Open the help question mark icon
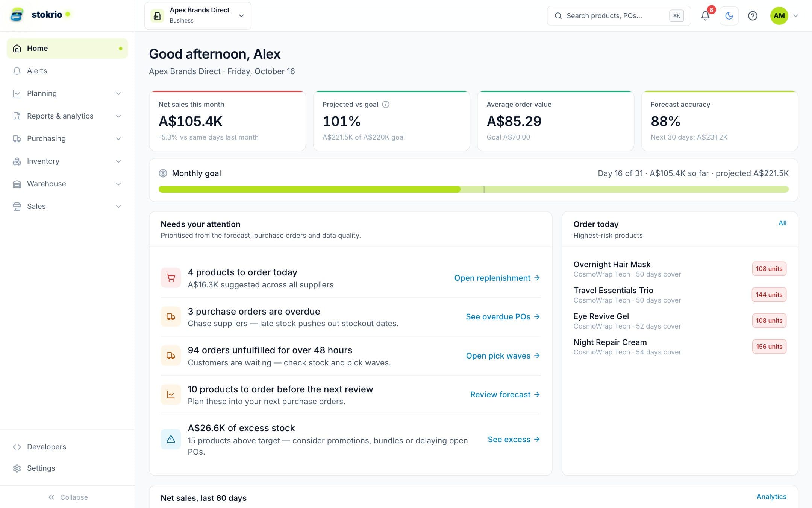Image resolution: width=812 pixels, height=508 pixels. pyautogui.click(x=753, y=15)
